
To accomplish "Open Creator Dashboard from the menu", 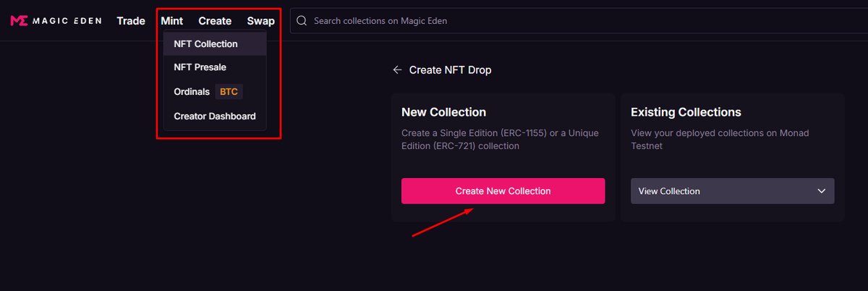I will (215, 116).
